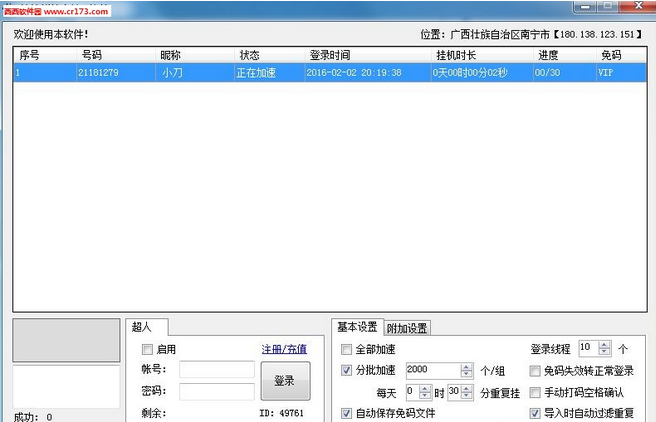This screenshot has height=422, width=656.
Task: Click the 登录线程 spinner arrows
Action: 605,348
